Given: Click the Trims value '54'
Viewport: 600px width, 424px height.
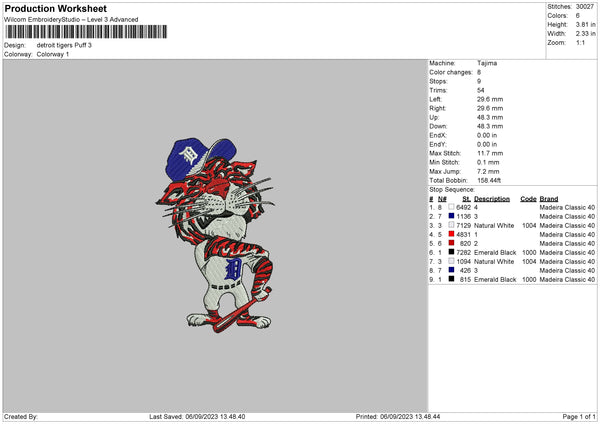Looking at the screenshot, I should pos(481,90).
